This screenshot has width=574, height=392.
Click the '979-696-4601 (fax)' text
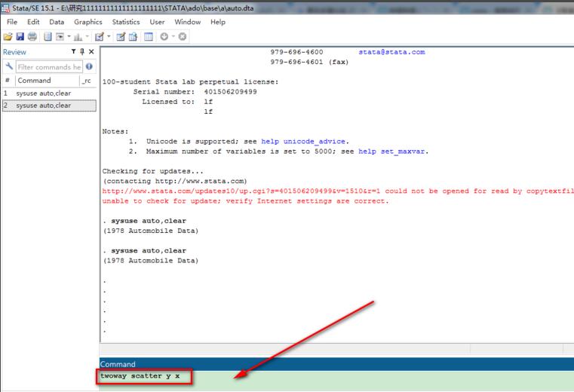click(x=309, y=62)
